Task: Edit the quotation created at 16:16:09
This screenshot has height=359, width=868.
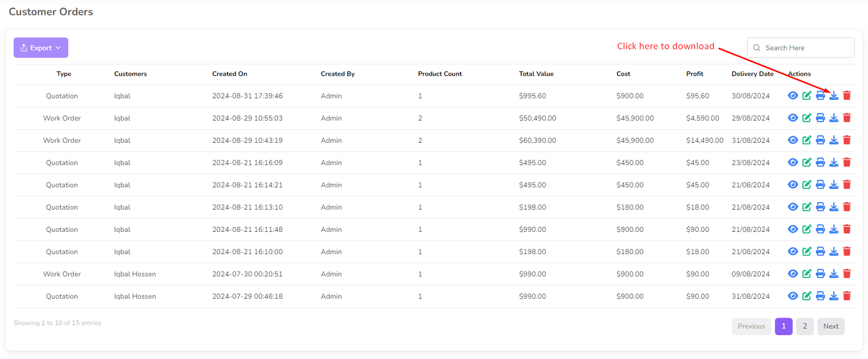Action: (807, 162)
